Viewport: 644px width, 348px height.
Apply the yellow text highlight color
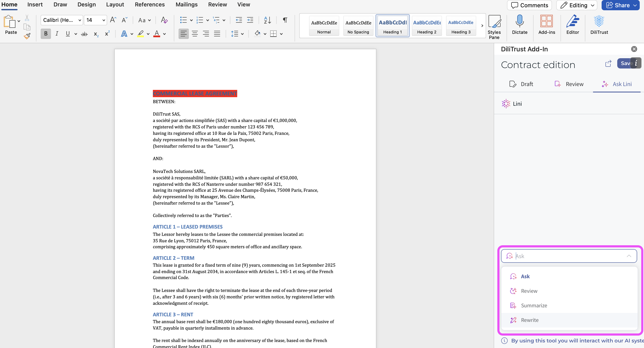point(140,34)
